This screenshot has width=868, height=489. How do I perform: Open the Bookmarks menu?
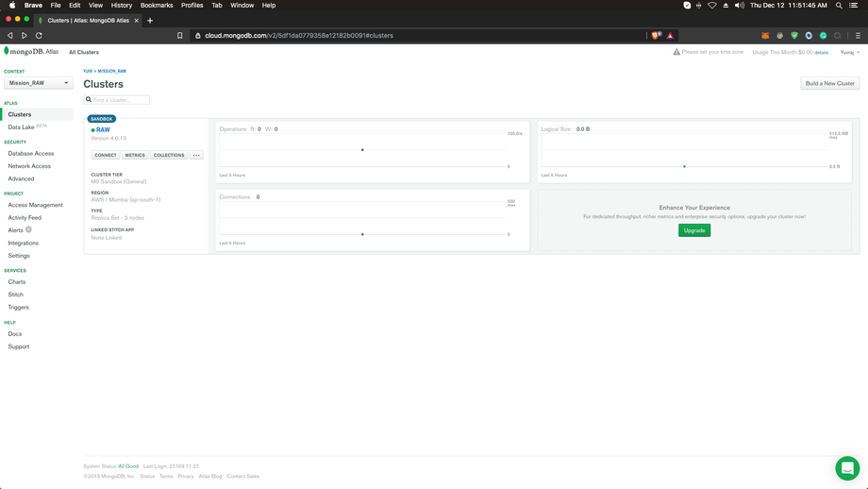157,5
